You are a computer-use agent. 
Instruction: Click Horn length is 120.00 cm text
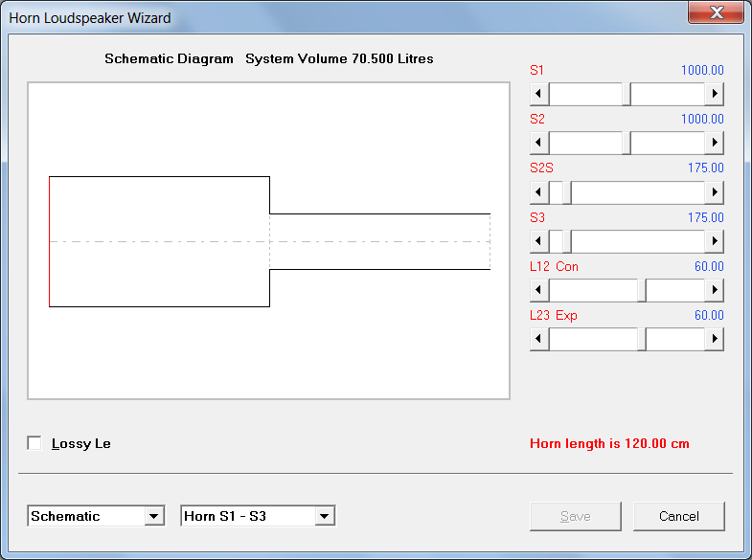pyautogui.click(x=609, y=443)
